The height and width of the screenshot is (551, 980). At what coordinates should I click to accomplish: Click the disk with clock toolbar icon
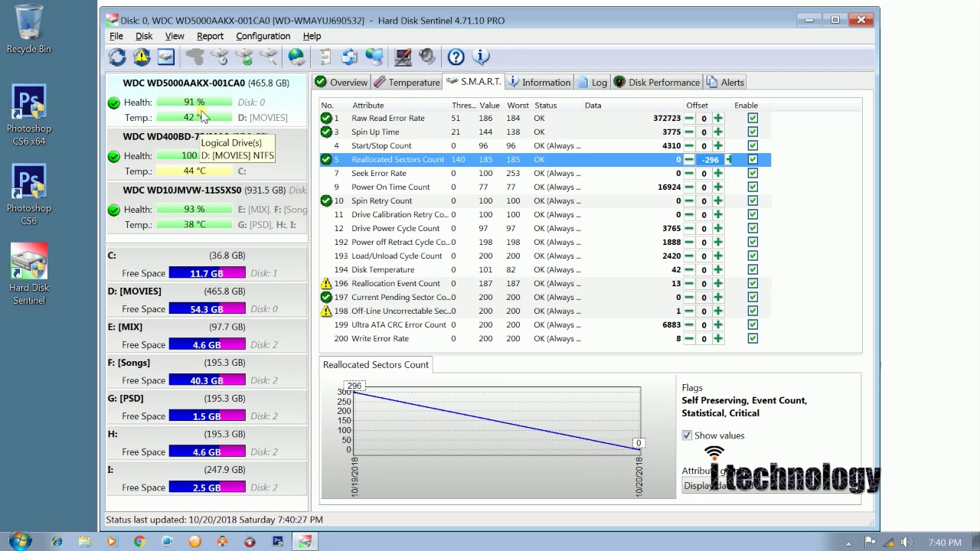[x=220, y=57]
